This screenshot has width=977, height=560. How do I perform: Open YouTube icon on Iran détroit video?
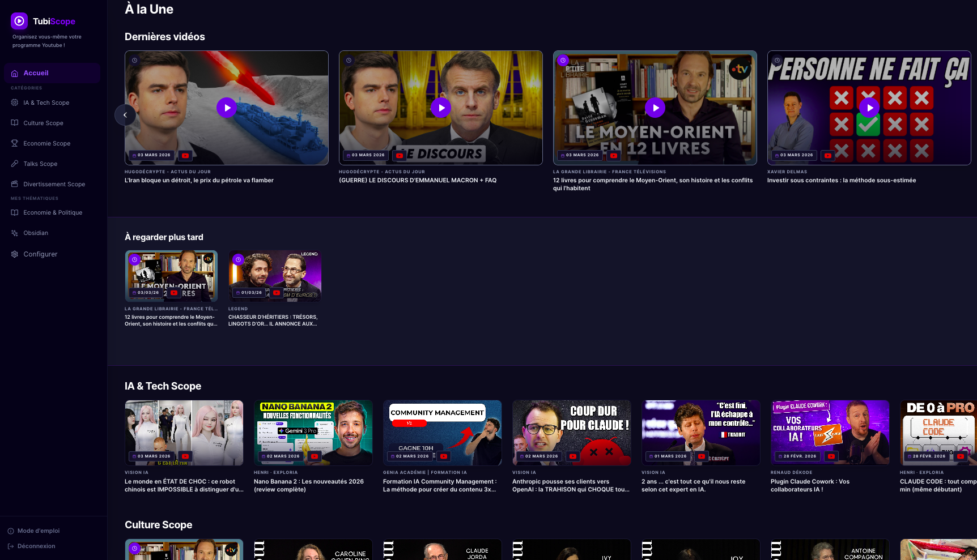(x=185, y=155)
